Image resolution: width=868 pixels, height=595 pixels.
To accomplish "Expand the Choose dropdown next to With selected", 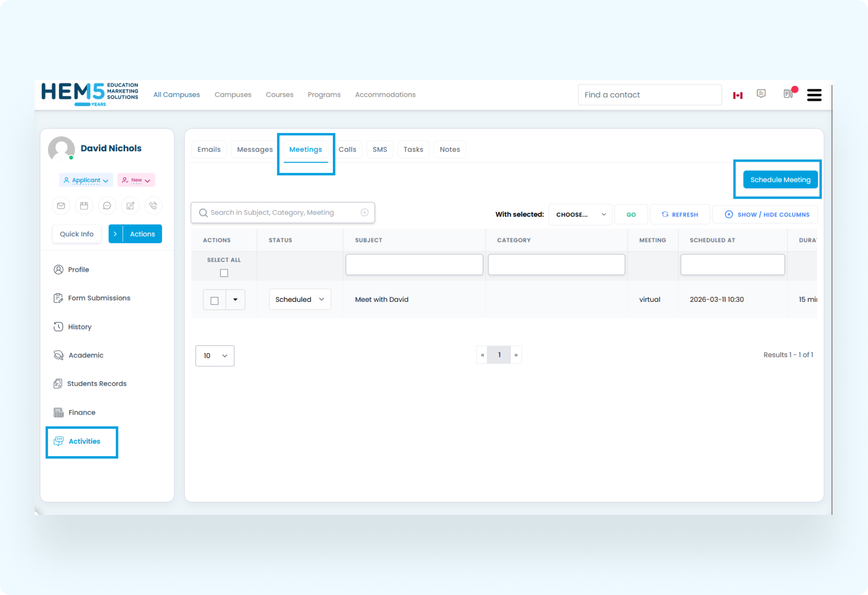I will (x=580, y=214).
